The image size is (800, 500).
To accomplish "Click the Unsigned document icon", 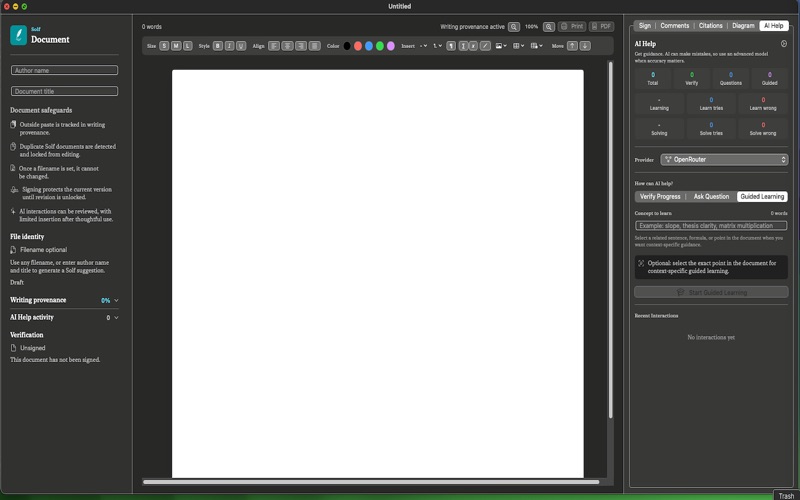I will click(13, 348).
